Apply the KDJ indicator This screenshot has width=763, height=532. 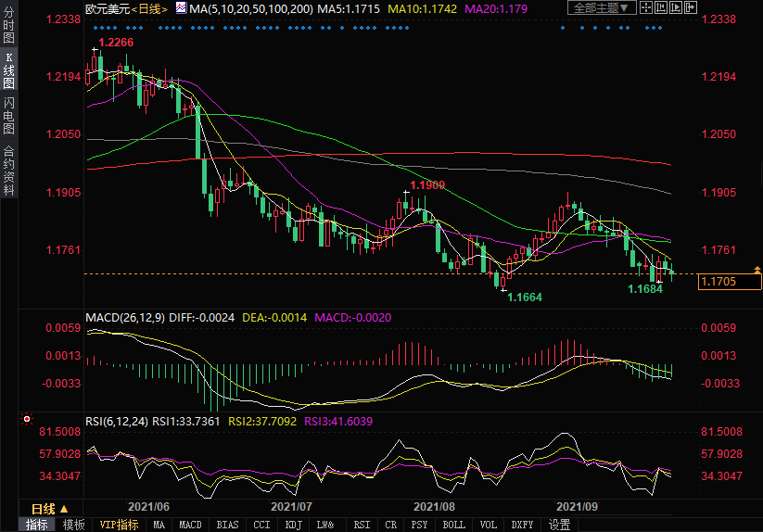[293, 525]
